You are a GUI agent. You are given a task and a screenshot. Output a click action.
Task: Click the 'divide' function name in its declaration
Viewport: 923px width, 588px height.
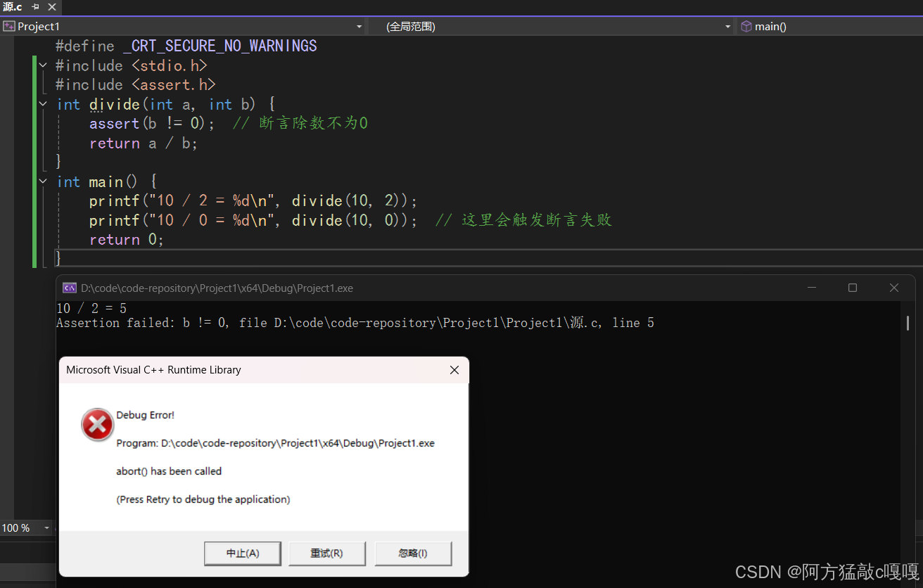[x=115, y=104]
